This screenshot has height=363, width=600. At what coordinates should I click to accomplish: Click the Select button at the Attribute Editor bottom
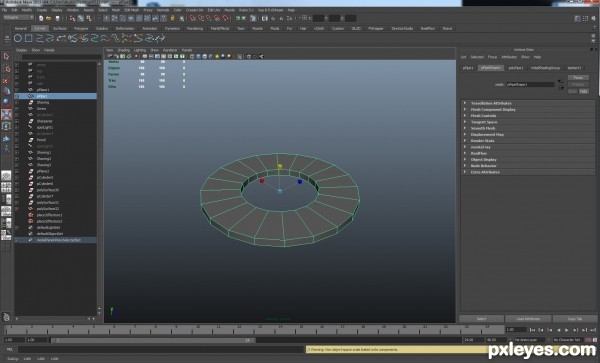pos(481,319)
